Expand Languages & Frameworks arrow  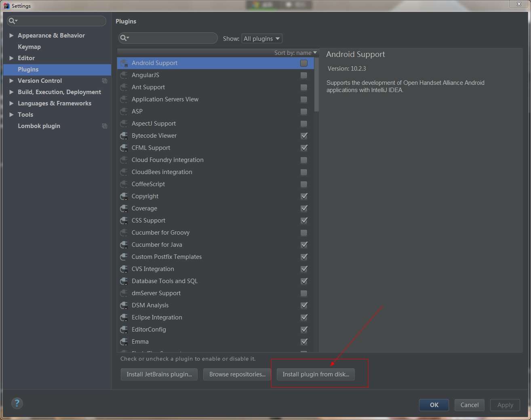(11, 103)
